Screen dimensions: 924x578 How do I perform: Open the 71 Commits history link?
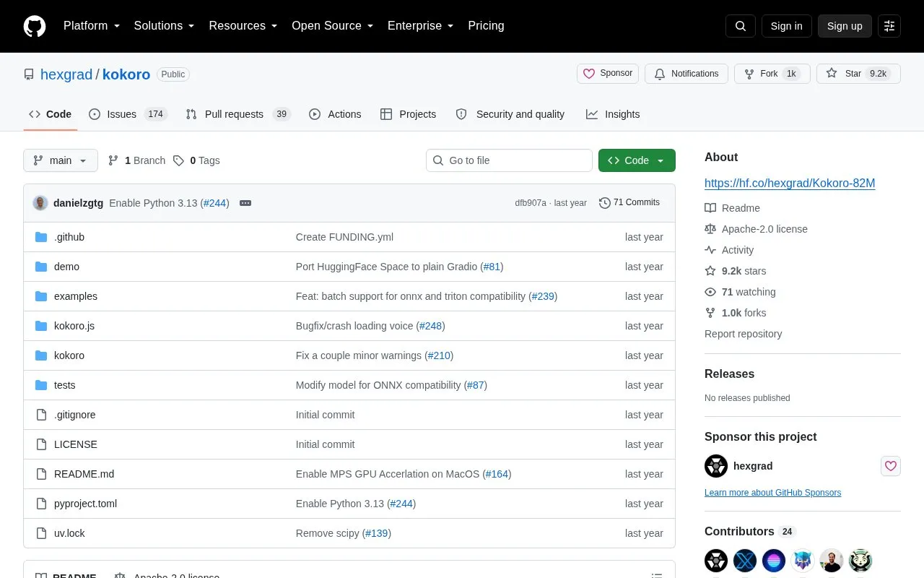[629, 203]
